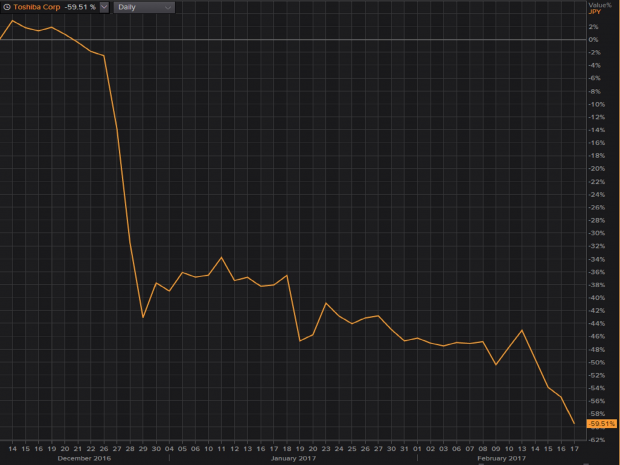Click the -59.51 % change value in legend

tap(81, 7)
